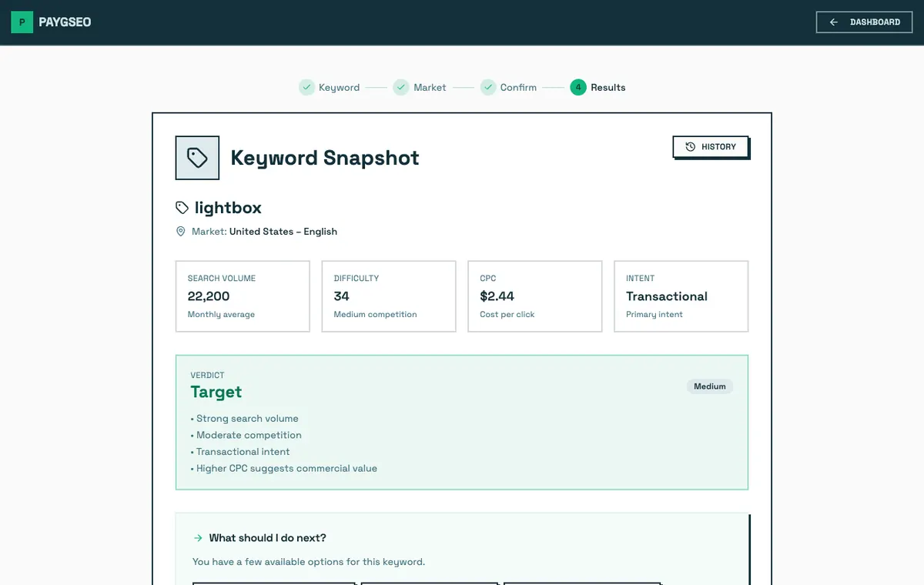Click arrow icon beside What should I do next

pyautogui.click(x=198, y=538)
